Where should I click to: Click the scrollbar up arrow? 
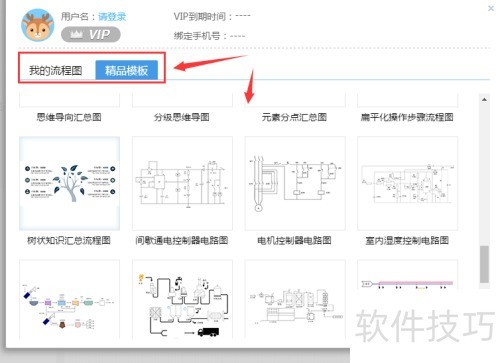coord(484,99)
